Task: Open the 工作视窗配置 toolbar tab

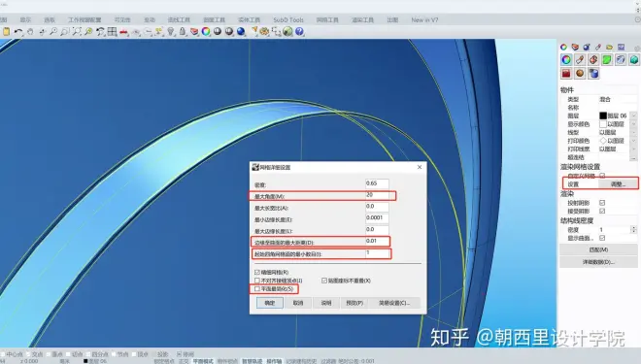Action: pyautogui.click(x=84, y=20)
